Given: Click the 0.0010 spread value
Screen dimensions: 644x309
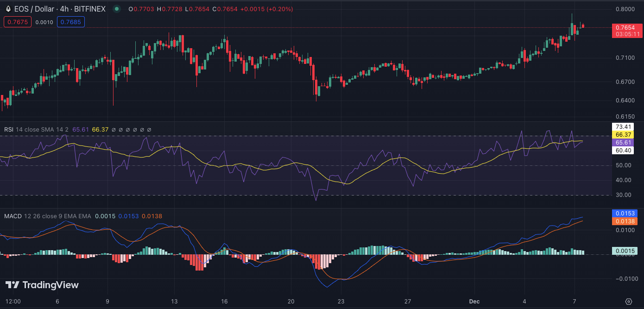Looking at the screenshot, I should pyautogui.click(x=44, y=22).
